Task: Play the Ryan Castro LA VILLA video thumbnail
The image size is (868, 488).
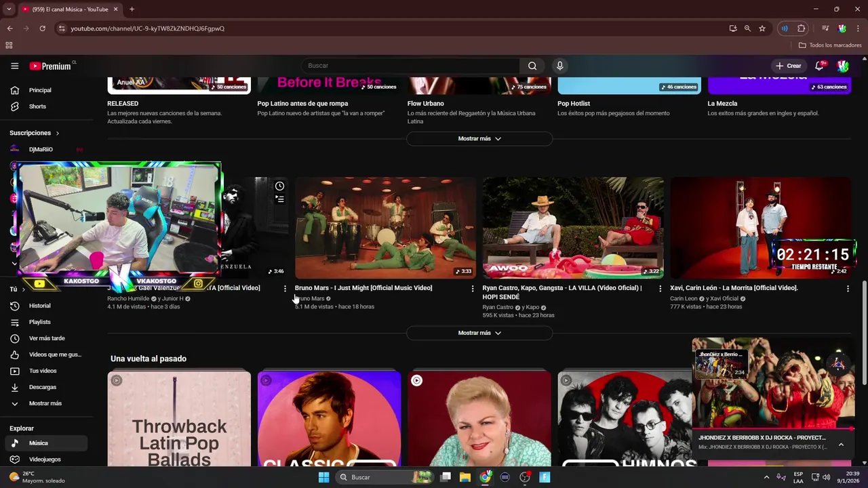Action: [573, 228]
